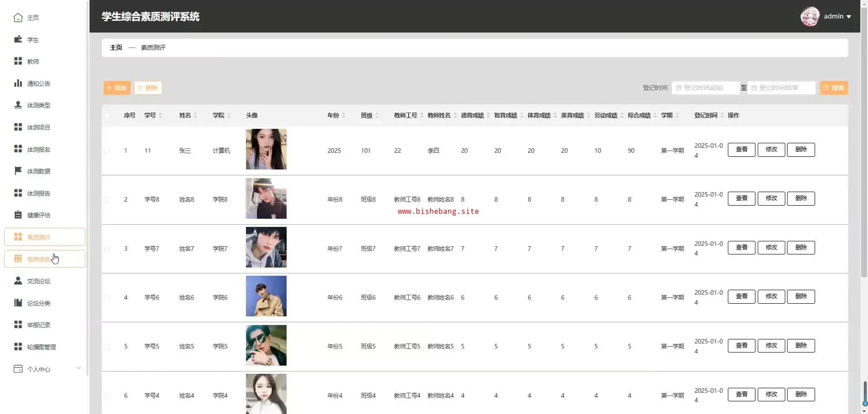Click the 健康评估 clipboard icon
The height and width of the screenshot is (414, 868).
point(18,215)
